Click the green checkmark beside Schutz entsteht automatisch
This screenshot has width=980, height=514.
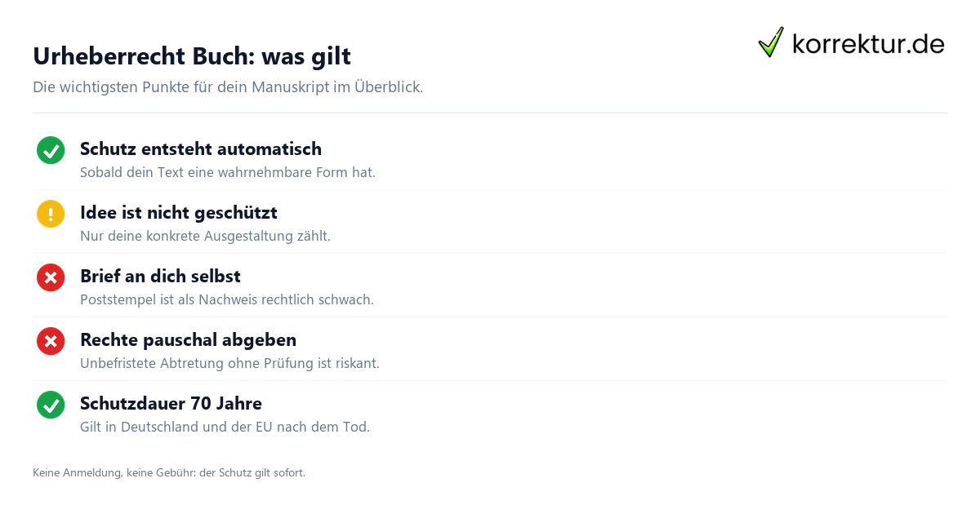coord(51,150)
